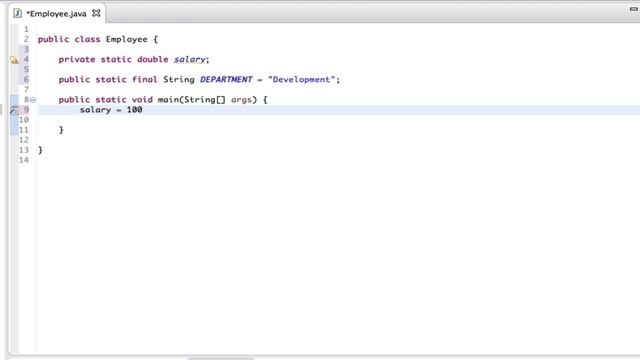Click the final keyword on line 6
The height and width of the screenshot is (360, 640).
click(144, 79)
